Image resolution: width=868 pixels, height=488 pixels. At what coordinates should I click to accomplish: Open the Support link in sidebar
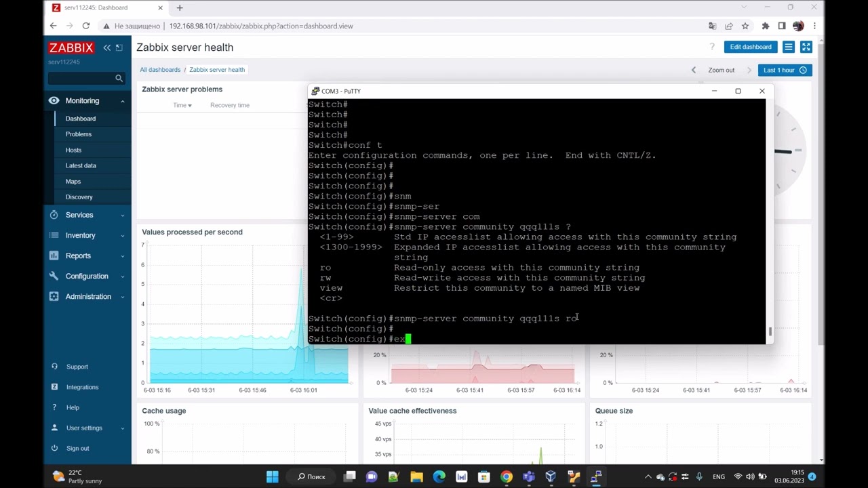[x=77, y=367]
